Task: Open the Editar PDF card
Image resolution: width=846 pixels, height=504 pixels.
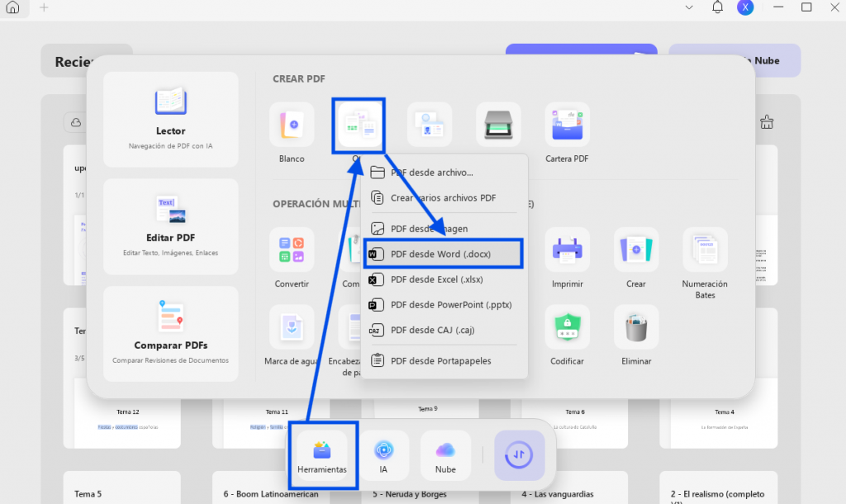Action: (170, 226)
